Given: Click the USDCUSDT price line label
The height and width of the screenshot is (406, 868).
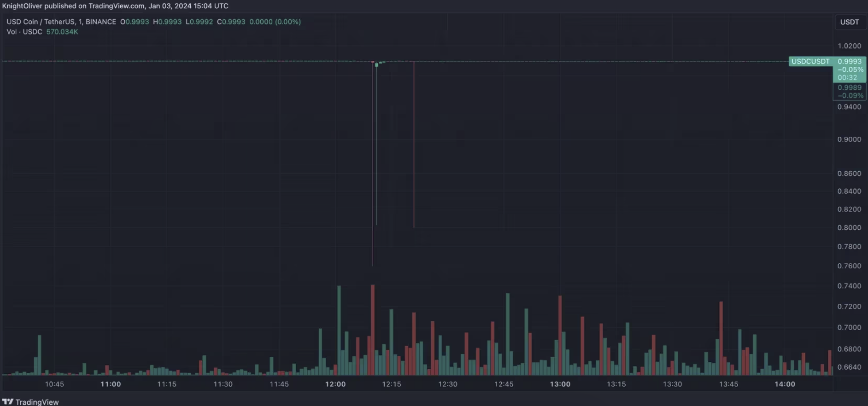Looking at the screenshot, I should point(810,61).
